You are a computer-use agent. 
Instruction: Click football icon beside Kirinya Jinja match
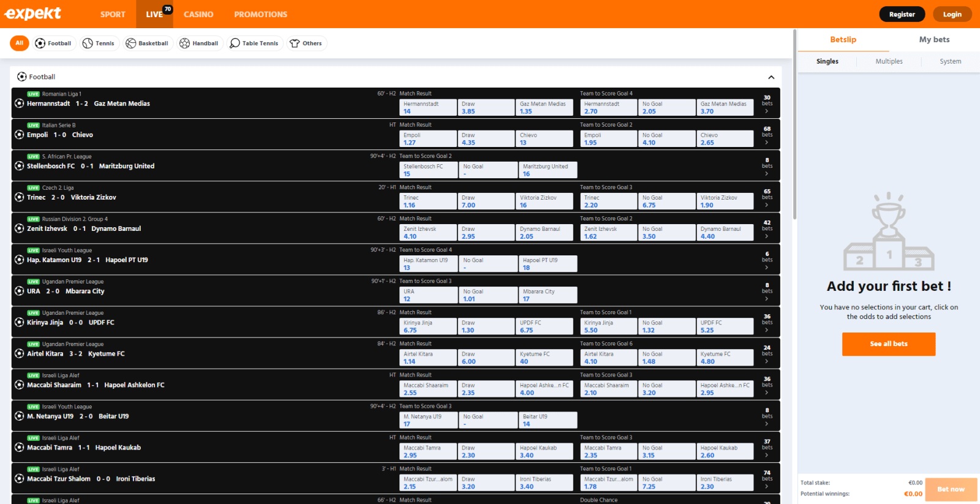click(x=20, y=322)
